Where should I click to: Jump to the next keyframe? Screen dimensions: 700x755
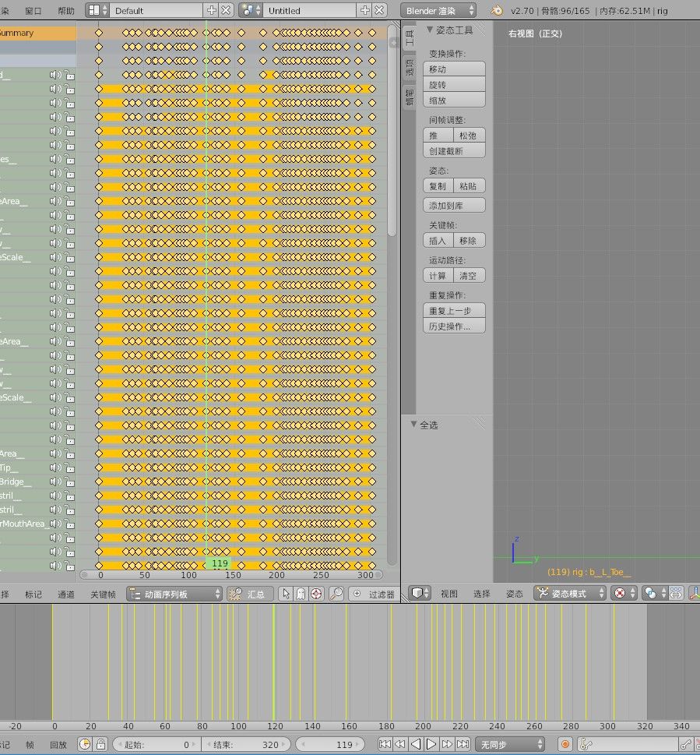447,744
